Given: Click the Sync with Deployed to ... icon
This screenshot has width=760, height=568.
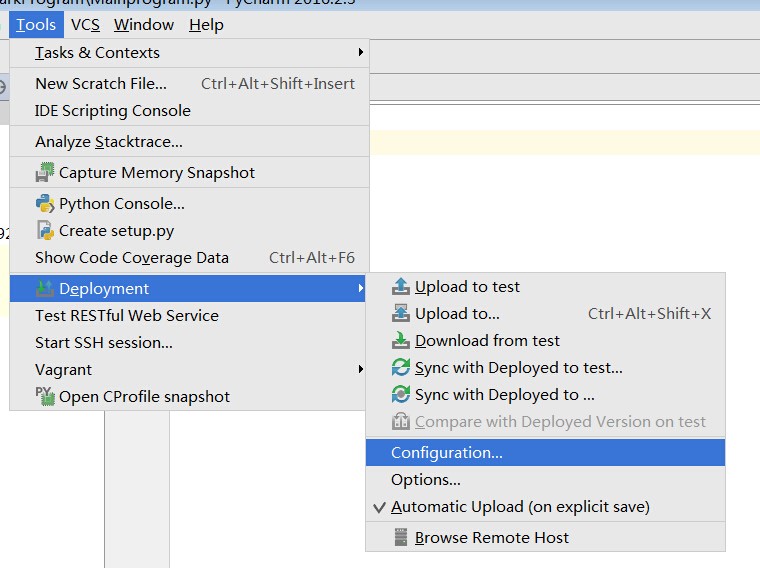Looking at the screenshot, I should pyautogui.click(x=400, y=394).
